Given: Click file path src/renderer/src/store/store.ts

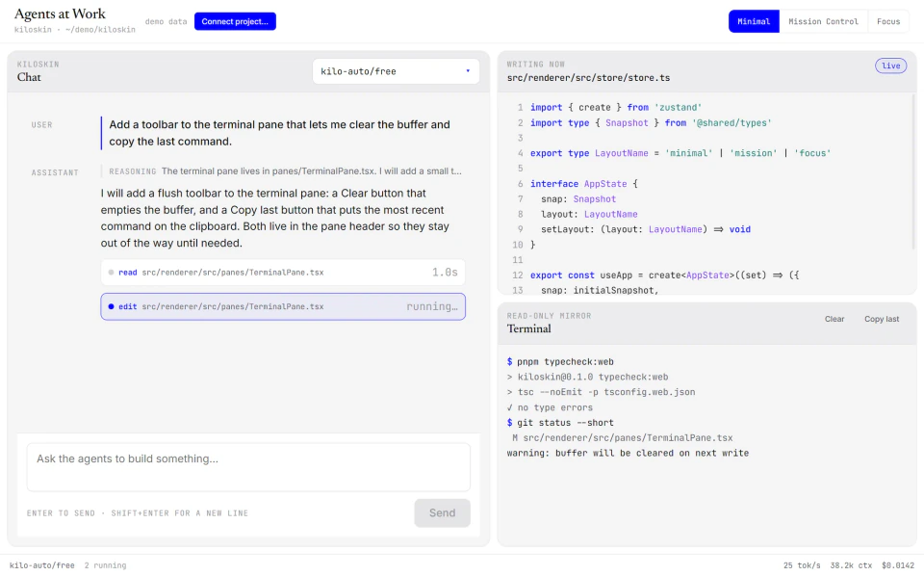Looking at the screenshot, I should tap(588, 78).
